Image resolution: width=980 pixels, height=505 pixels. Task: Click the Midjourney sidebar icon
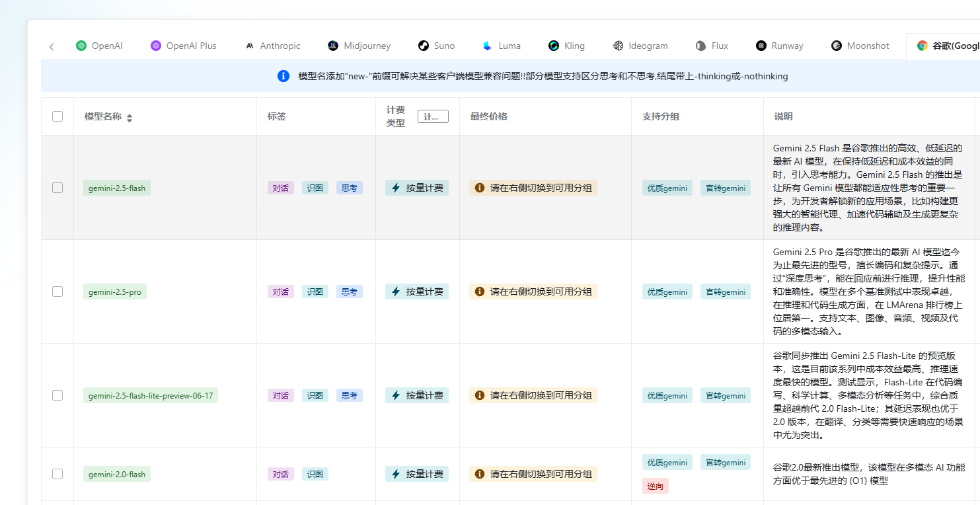(x=332, y=46)
